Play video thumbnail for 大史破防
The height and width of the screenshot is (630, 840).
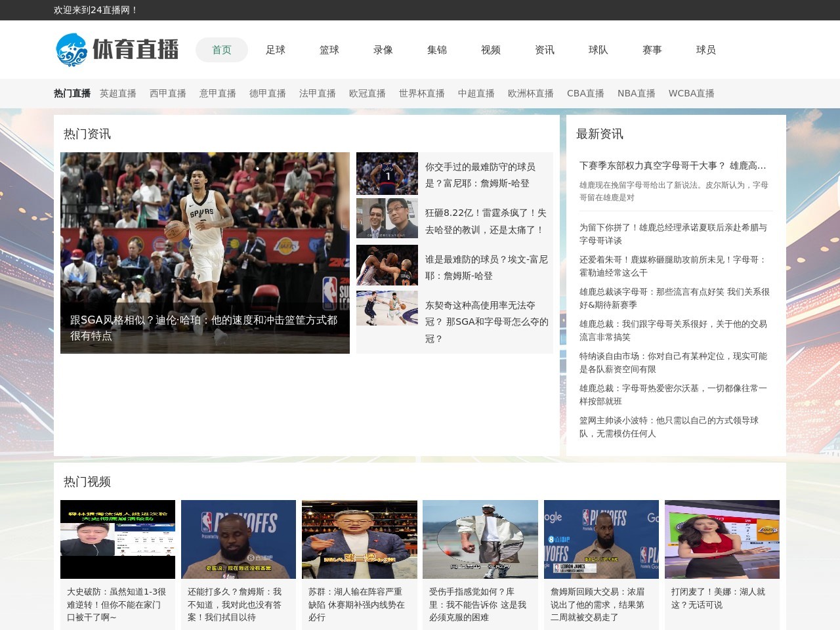tap(118, 539)
